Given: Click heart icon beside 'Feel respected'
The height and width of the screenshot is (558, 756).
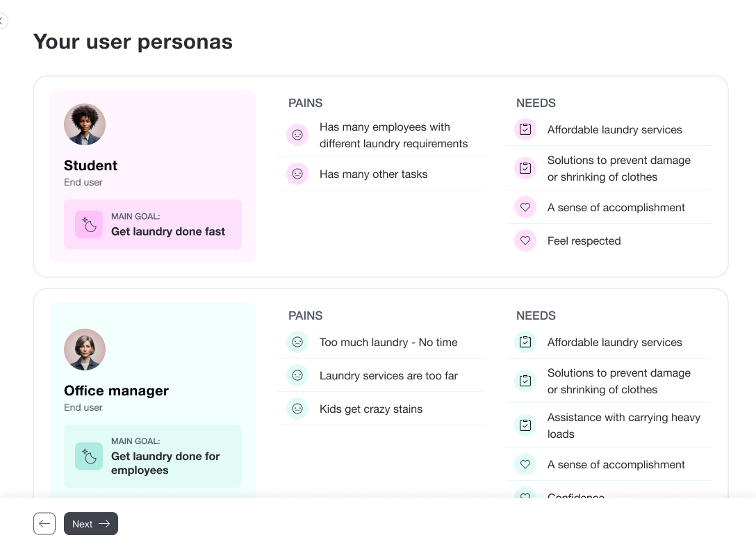Looking at the screenshot, I should click(x=525, y=240).
